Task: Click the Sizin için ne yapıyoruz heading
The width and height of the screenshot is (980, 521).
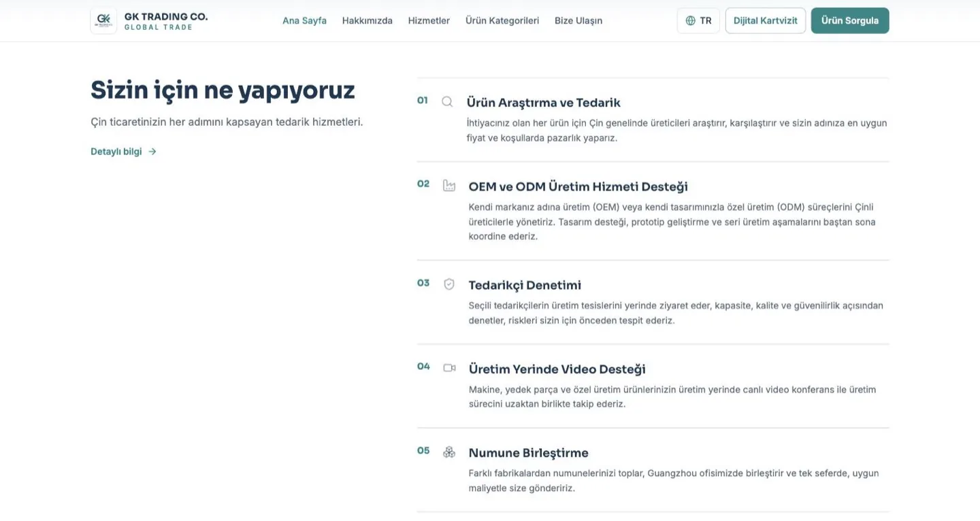Action: [x=223, y=90]
